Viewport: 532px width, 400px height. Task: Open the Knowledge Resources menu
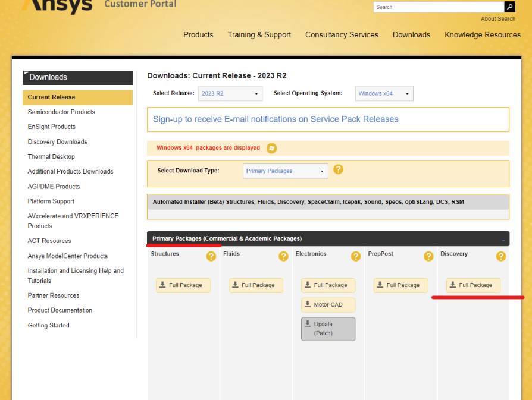pyautogui.click(x=482, y=35)
